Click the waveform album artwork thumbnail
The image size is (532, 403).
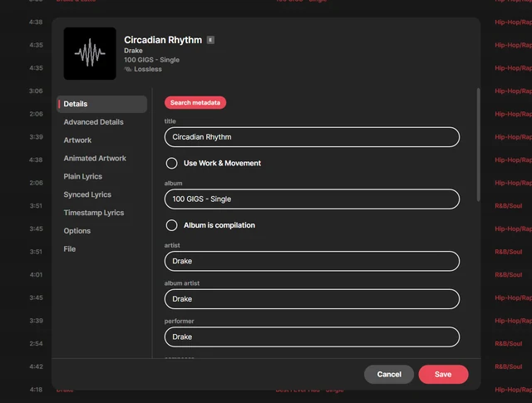90,54
